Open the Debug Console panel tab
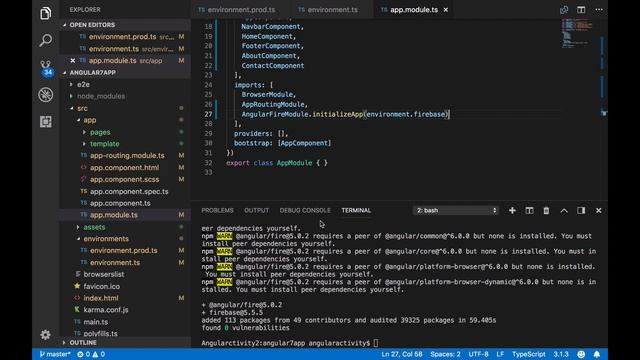 coord(305,211)
